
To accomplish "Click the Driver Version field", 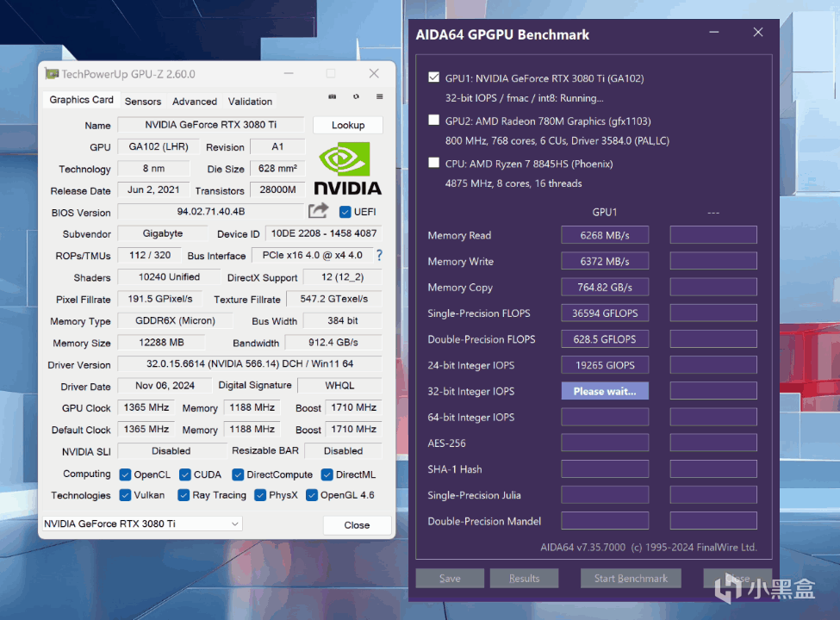I will point(250,363).
